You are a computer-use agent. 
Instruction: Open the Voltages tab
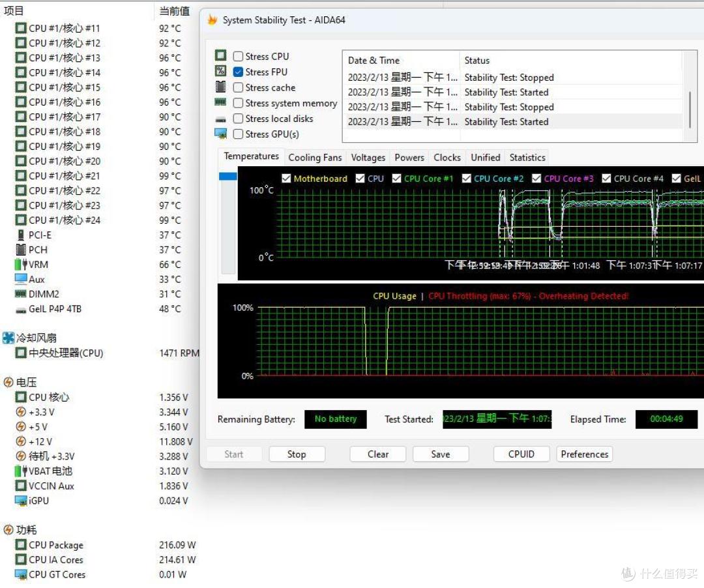point(368,158)
